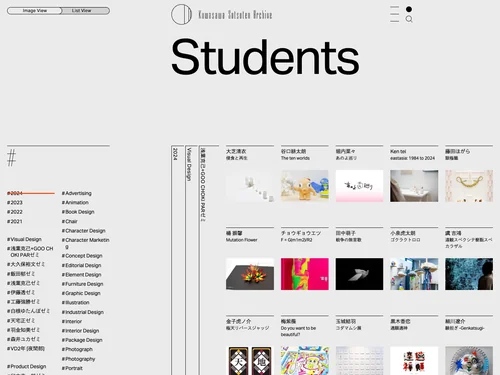500x375 pixels.
Task: Open the white miniature objects thumbnail
Action: pos(250,186)
